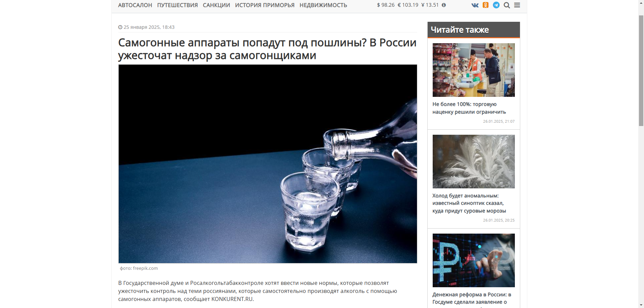Click the supermarket checkout thumbnail
Viewport: 644px width, 308px height.
point(474,70)
